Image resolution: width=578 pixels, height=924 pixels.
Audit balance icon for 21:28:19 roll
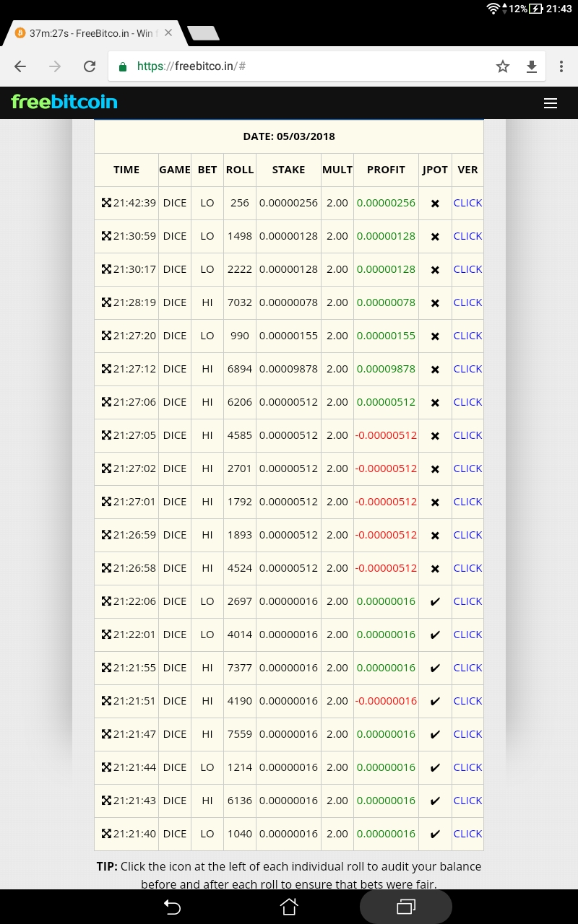coord(106,302)
